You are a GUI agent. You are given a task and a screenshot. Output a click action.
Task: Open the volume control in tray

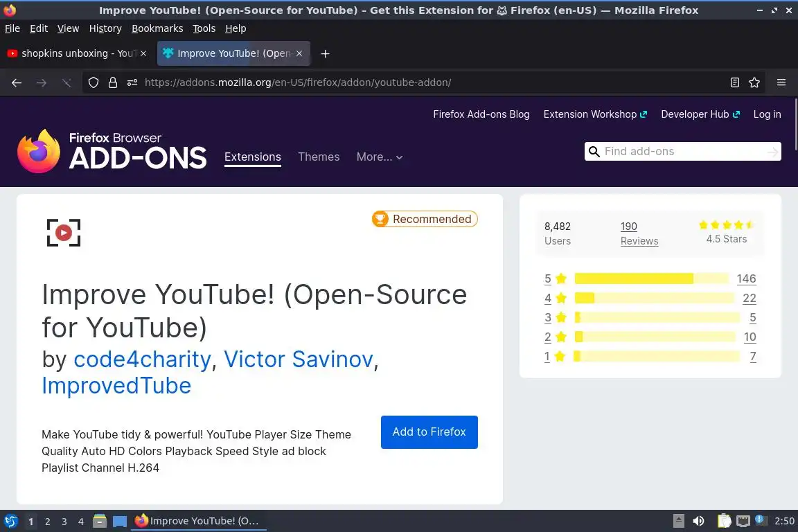(699, 521)
